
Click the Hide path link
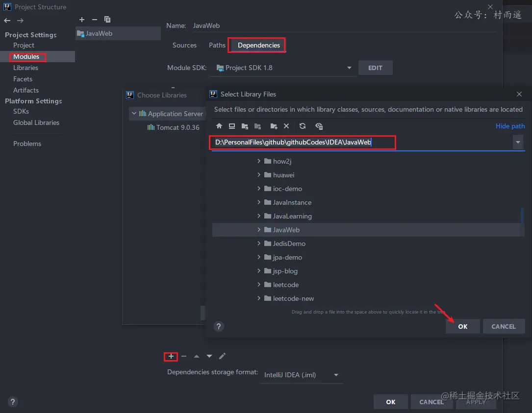tap(510, 126)
